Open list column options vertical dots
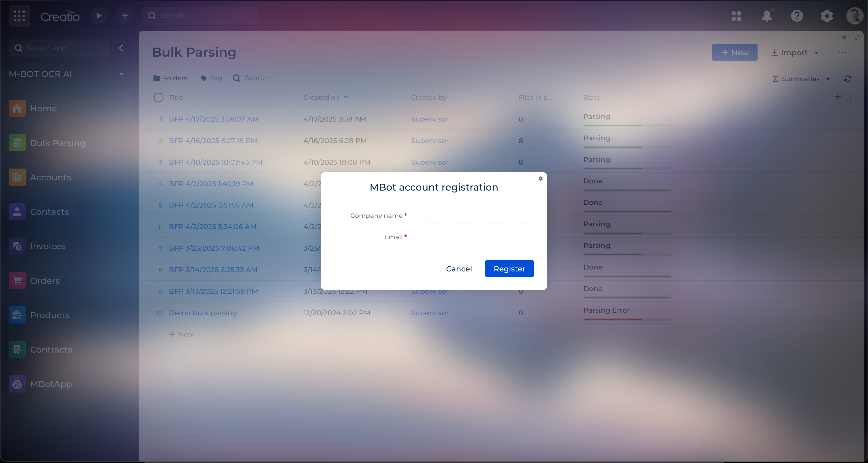 tap(850, 97)
